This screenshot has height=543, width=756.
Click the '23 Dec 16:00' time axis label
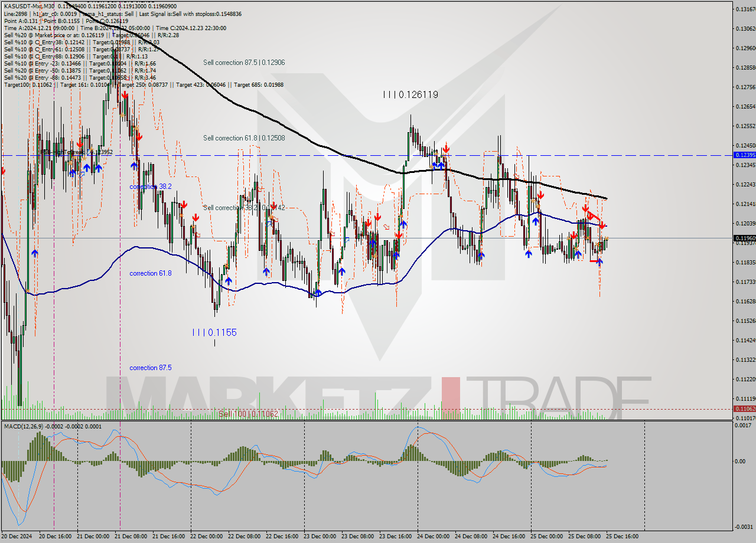pos(395,537)
